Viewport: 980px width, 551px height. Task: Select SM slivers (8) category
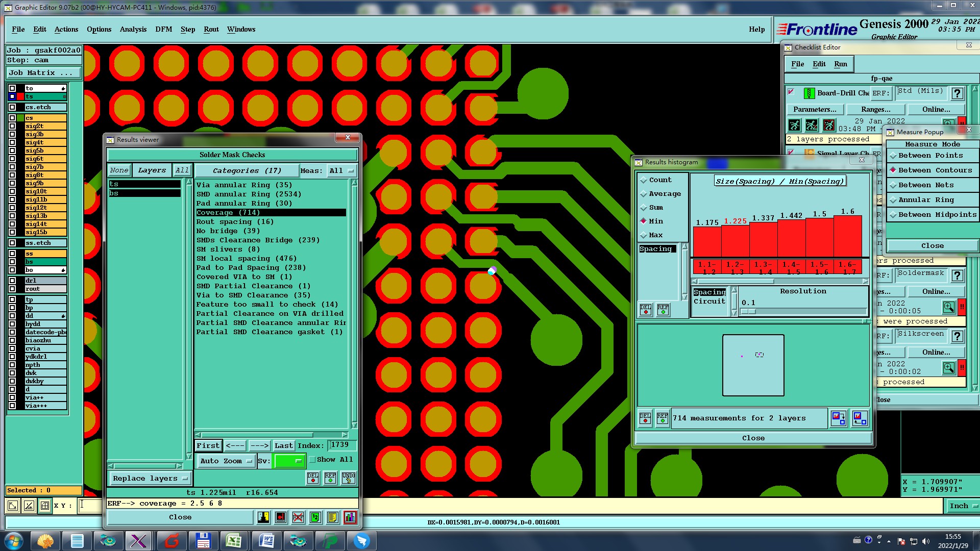click(228, 249)
